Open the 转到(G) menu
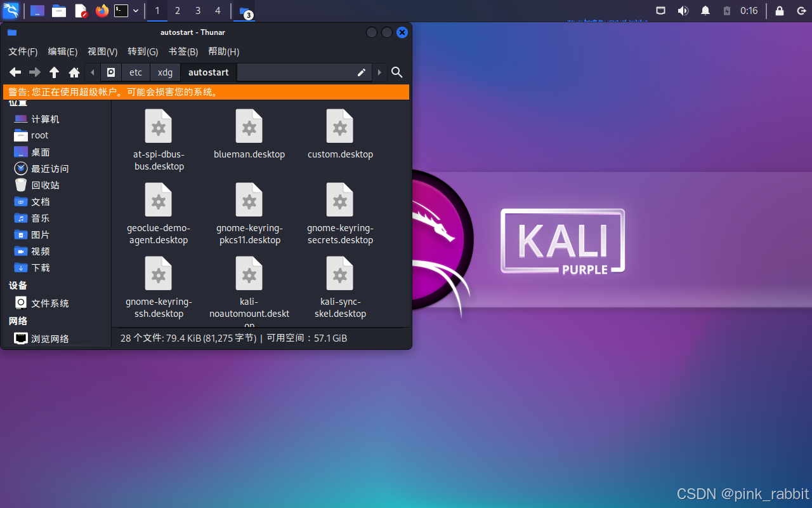 [143, 51]
